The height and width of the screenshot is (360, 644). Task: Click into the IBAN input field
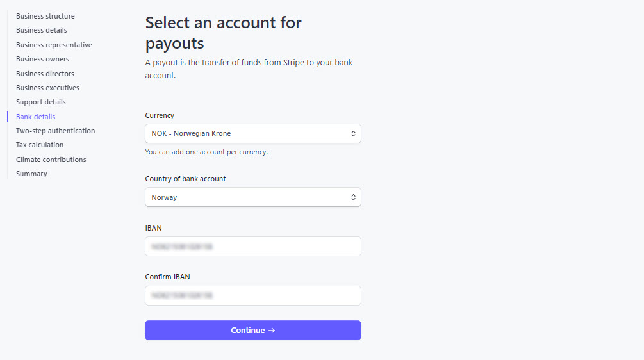252,246
